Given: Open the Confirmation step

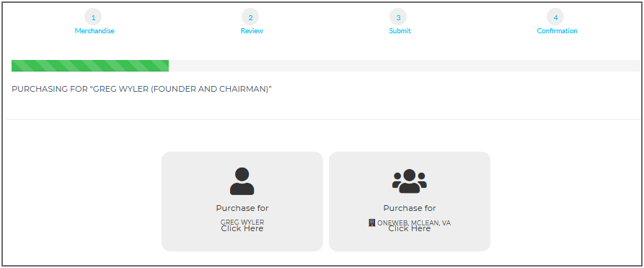Looking at the screenshot, I should pyautogui.click(x=557, y=31).
